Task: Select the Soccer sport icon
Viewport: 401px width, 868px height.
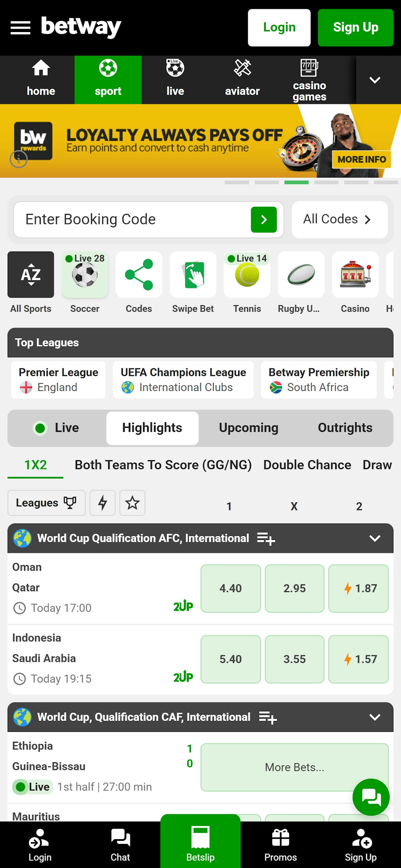Action: (x=85, y=275)
